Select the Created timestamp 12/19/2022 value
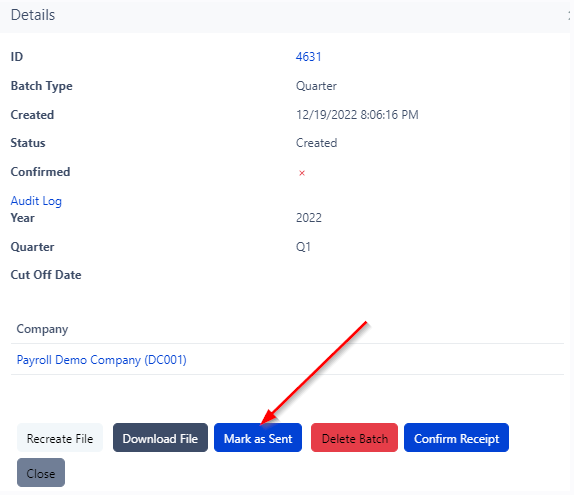574x495 pixels. (x=357, y=115)
